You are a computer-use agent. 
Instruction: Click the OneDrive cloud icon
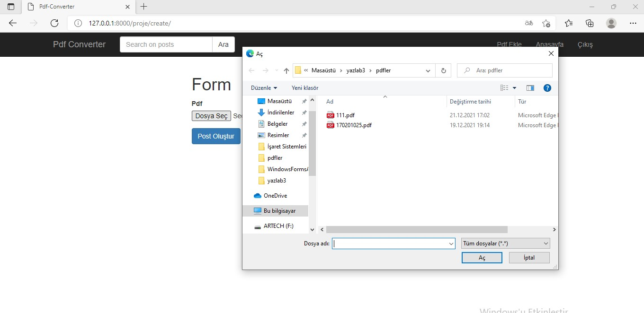pos(257,195)
